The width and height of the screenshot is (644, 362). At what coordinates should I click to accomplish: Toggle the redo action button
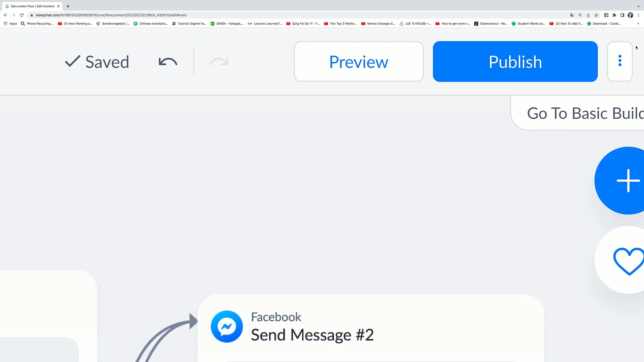pos(219,61)
